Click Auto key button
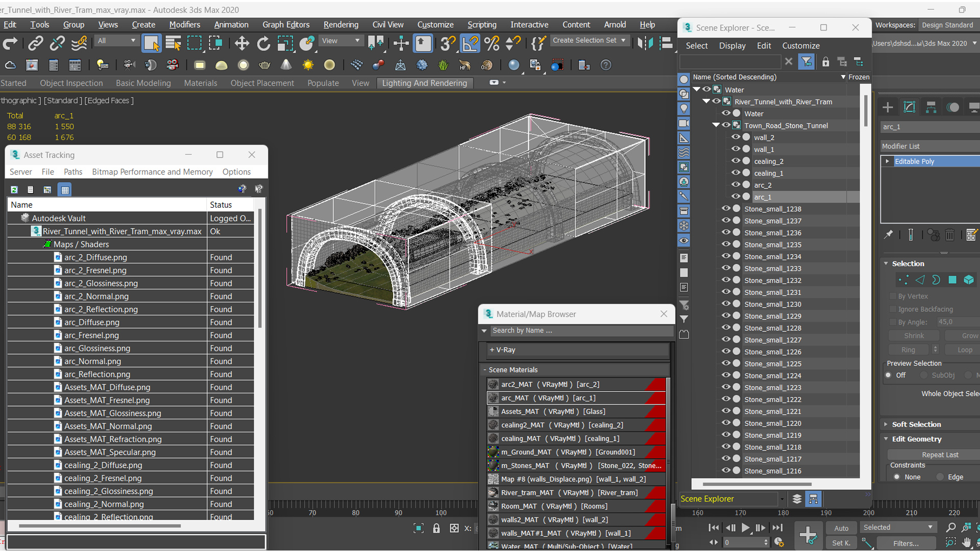This screenshot has width=980, height=551. coord(841,529)
